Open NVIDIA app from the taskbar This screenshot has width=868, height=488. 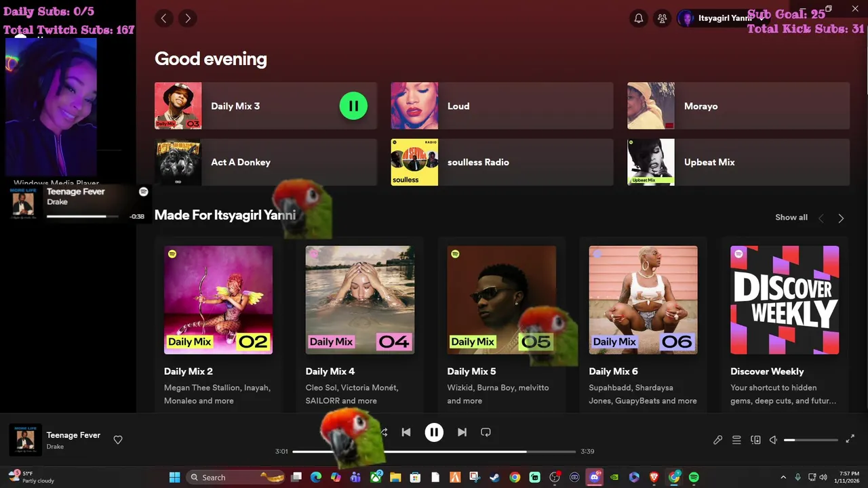click(x=614, y=477)
